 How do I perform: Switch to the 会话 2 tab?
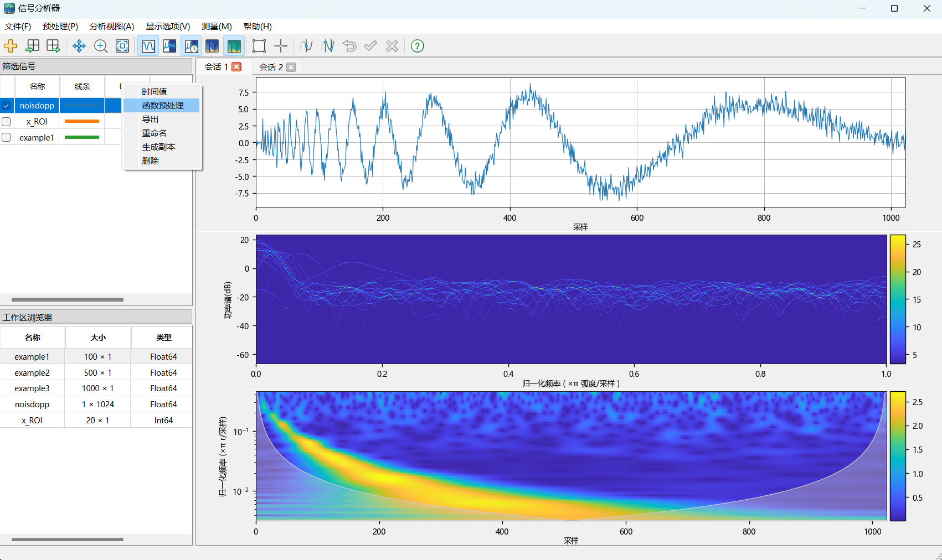pos(271,67)
